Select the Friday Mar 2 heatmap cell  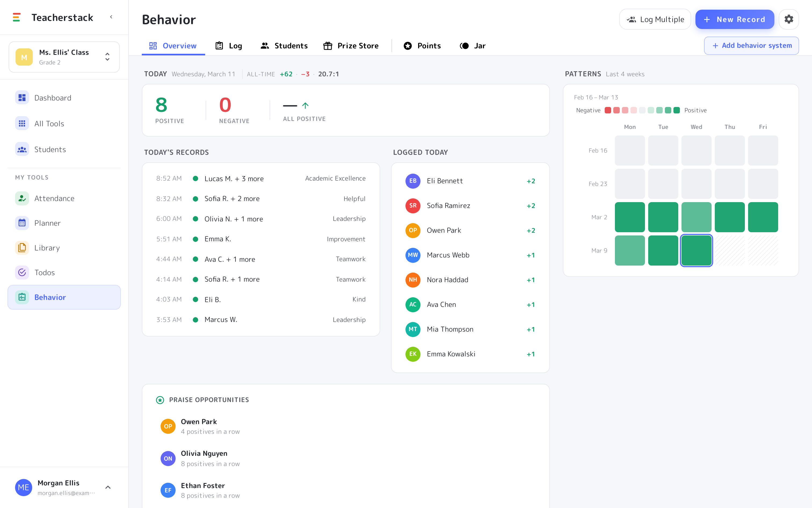point(763,217)
